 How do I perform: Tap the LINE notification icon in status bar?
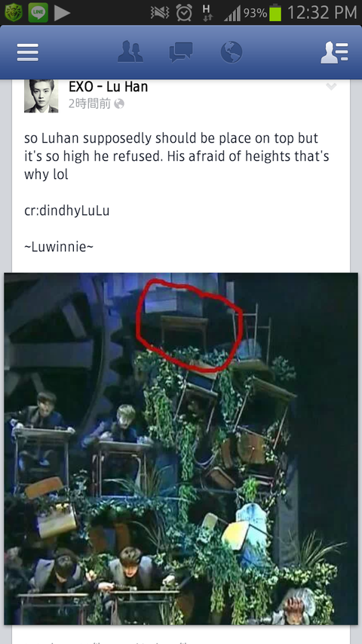click(x=38, y=12)
